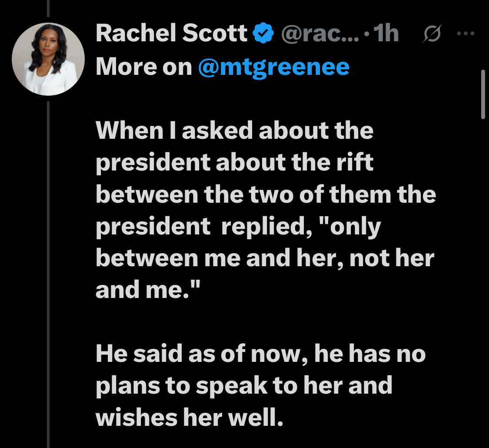Click the Rachel Scott display name
The width and height of the screenshot is (489, 448).
pos(171,34)
